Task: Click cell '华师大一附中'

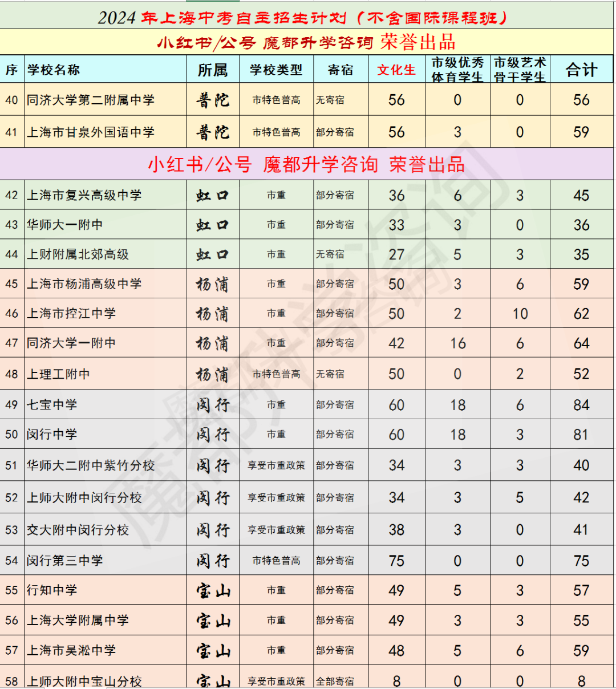Action: [x=106, y=225]
